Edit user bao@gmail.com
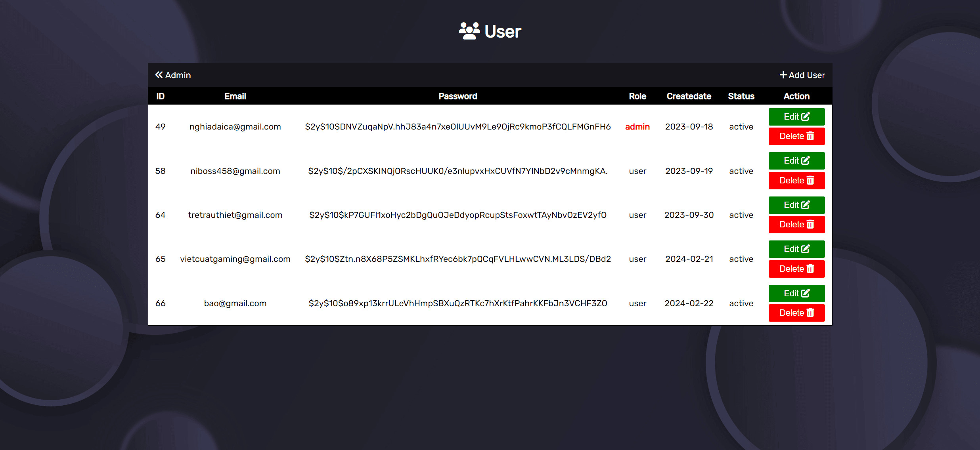Image resolution: width=980 pixels, height=450 pixels. click(x=796, y=294)
